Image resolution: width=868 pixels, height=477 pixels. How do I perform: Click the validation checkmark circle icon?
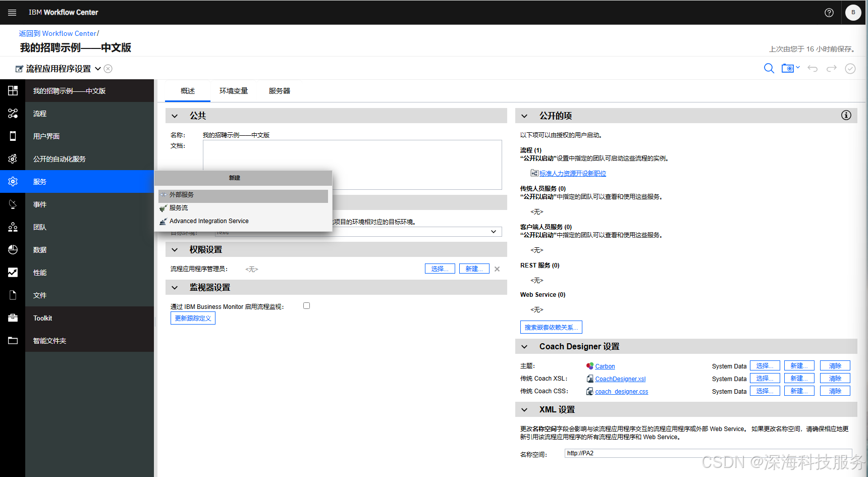point(850,68)
